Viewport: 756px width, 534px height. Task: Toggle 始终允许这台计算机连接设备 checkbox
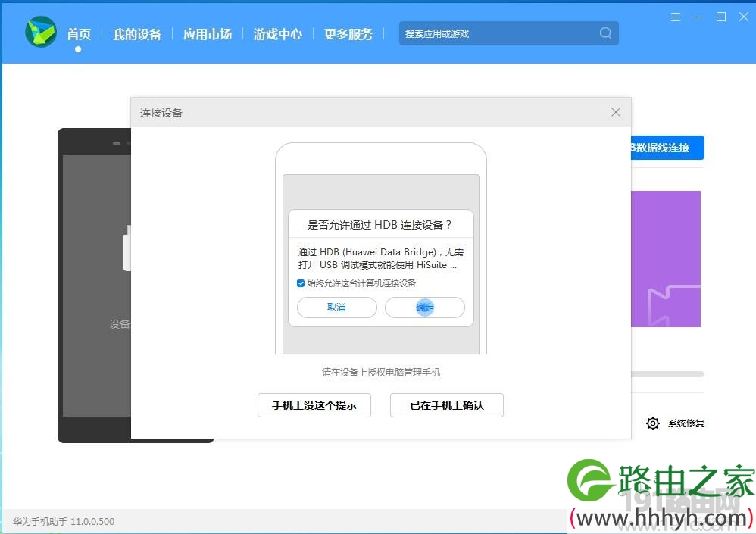pyautogui.click(x=301, y=283)
